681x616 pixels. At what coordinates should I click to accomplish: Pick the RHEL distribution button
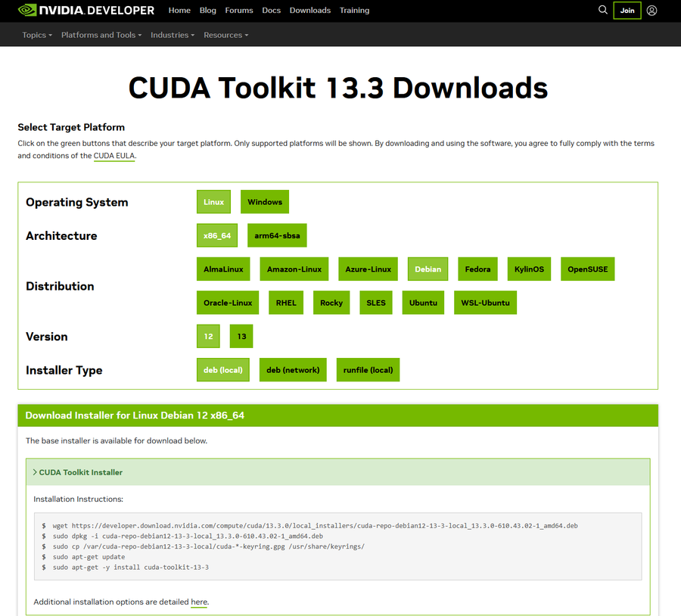(x=286, y=303)
